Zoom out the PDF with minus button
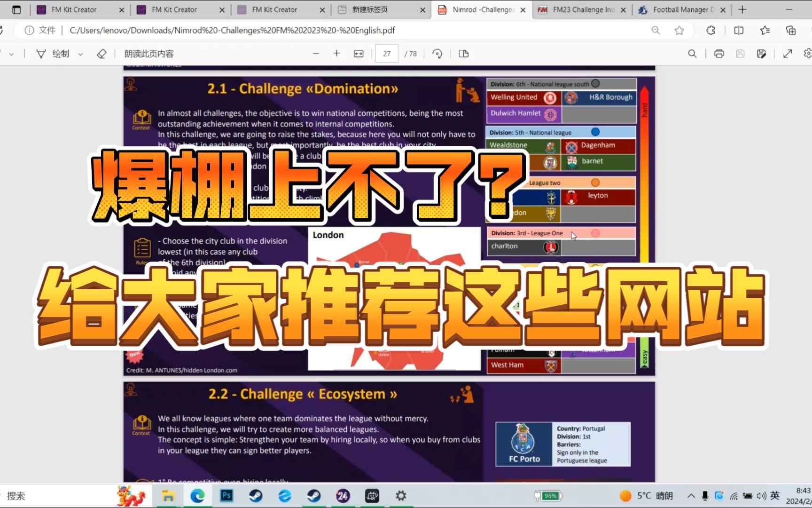Screen dimensions: 812x508 pos(316,54)
